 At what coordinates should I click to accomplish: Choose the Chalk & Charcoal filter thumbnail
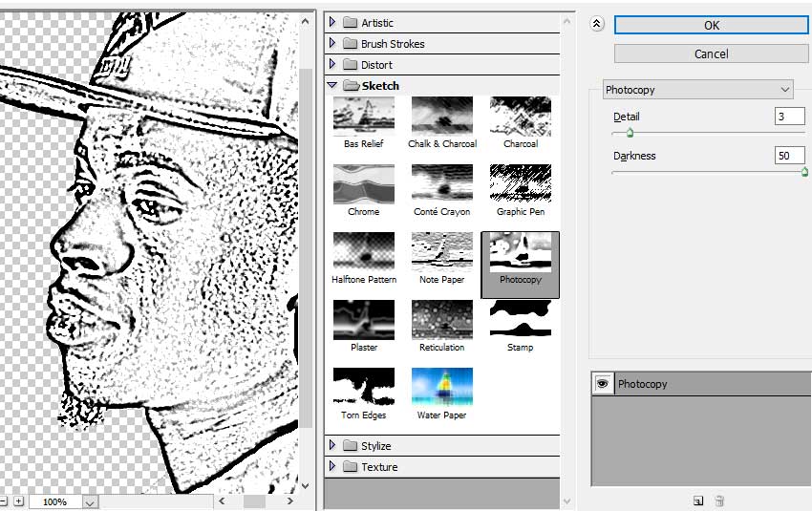[441, 116]
